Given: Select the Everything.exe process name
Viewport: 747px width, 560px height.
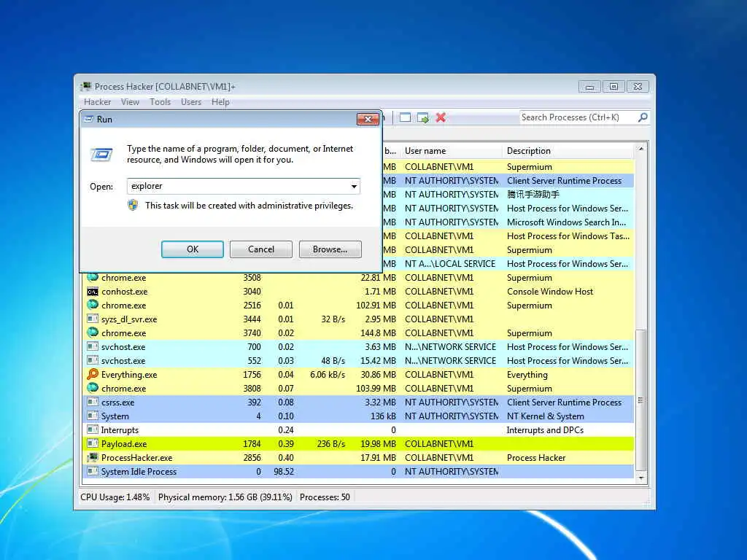Looking at the screenshot, I should point(129,375).
